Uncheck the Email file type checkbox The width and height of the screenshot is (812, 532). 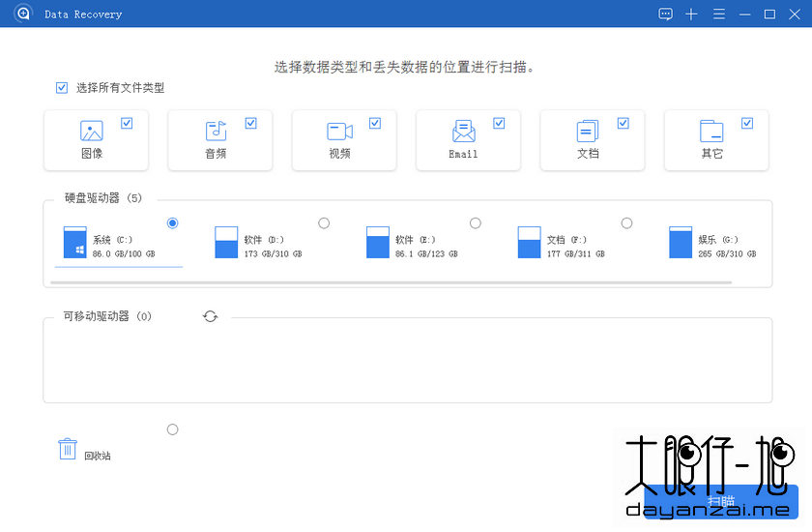(499, 123)
